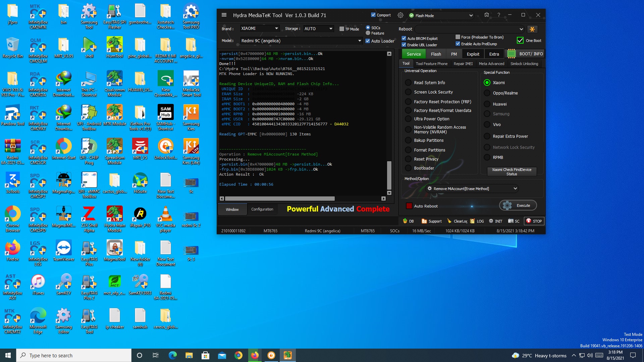Open SamKEY desktop icon

63,284
